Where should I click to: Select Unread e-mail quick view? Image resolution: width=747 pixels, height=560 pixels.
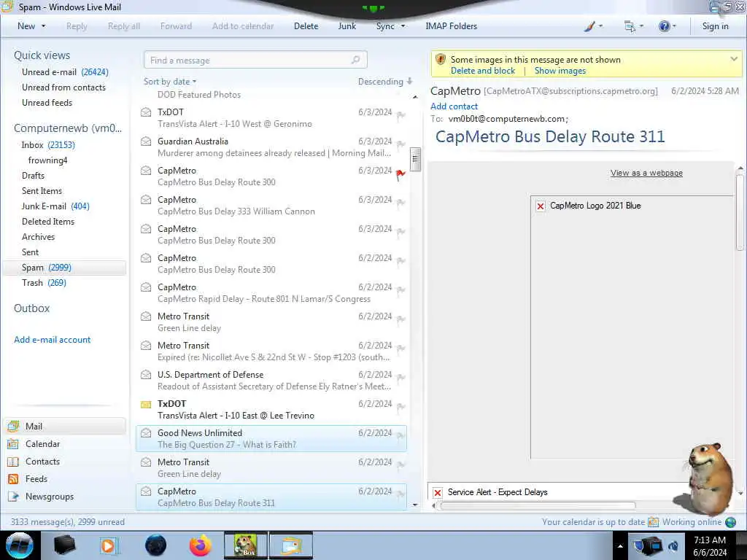click(x=65, y=72)
